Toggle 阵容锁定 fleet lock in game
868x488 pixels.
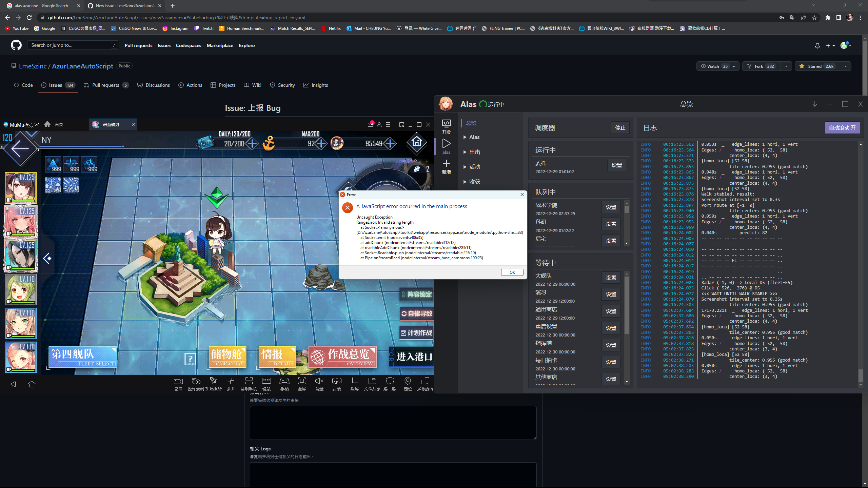pos(417,294)
